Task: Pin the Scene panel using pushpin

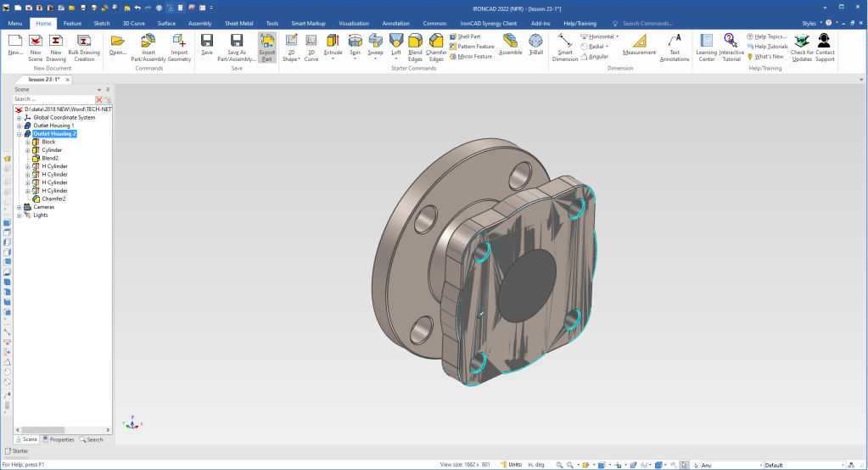Action: point(108,89)
